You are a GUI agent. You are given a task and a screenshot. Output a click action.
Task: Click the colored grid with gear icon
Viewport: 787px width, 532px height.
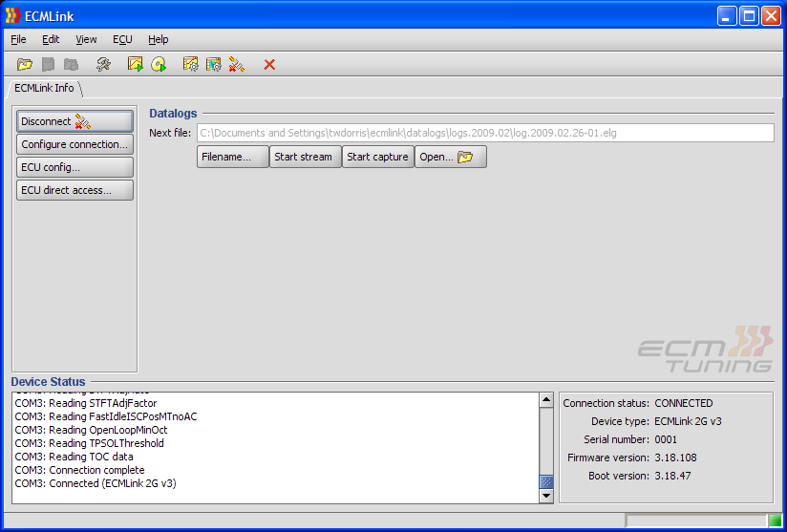(214, 64)
